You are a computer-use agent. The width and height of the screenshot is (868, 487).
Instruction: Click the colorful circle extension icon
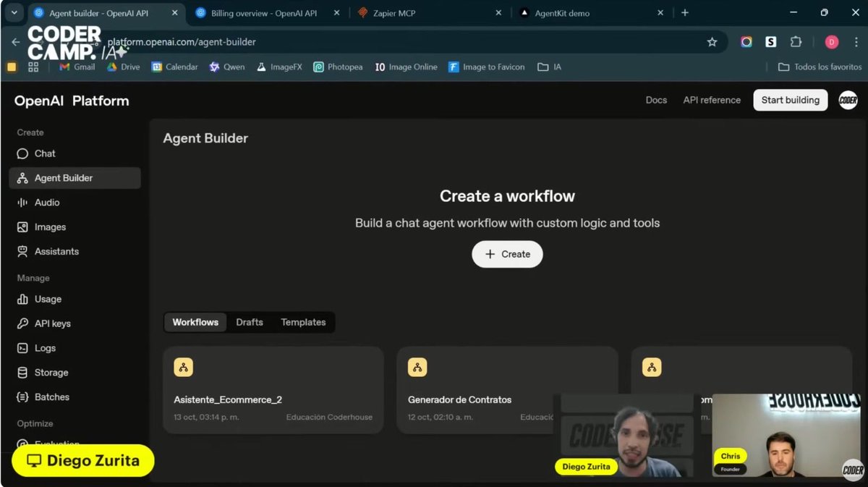[x=746, y=42]
